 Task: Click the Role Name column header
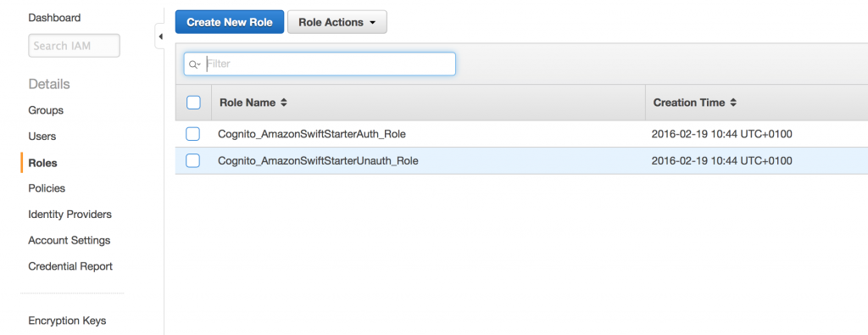[x=428, y=103]
